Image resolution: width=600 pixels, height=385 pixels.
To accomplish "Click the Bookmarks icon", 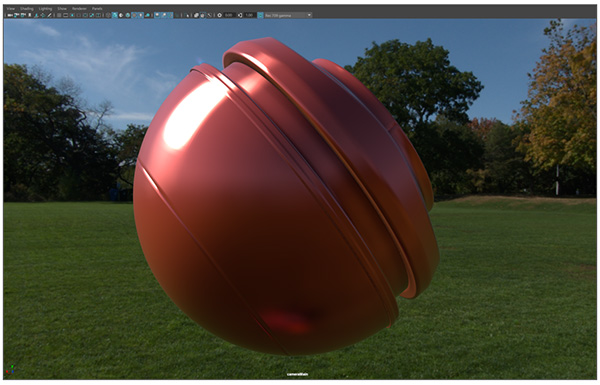I will click(x=30, y=15).
